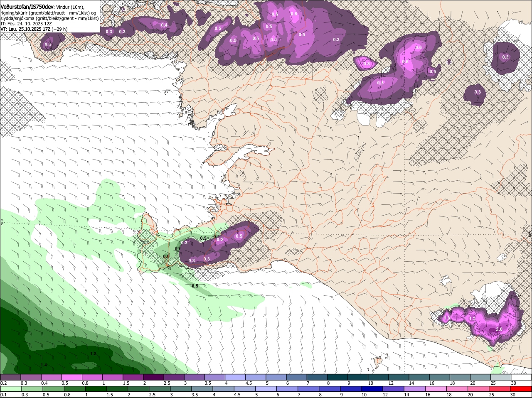Viewport: 532px width, 398px height.
Task: Click the 'Vindur (10m)' description text
Action: pos(70,7)
